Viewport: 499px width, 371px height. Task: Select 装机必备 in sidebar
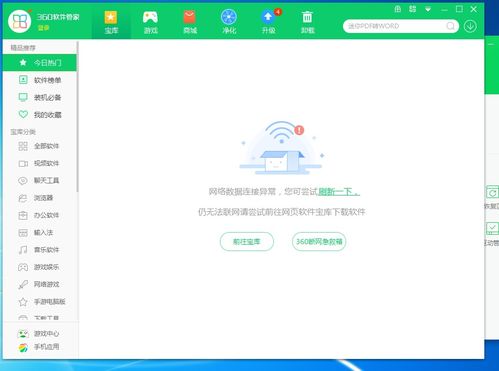click(39, 97)
